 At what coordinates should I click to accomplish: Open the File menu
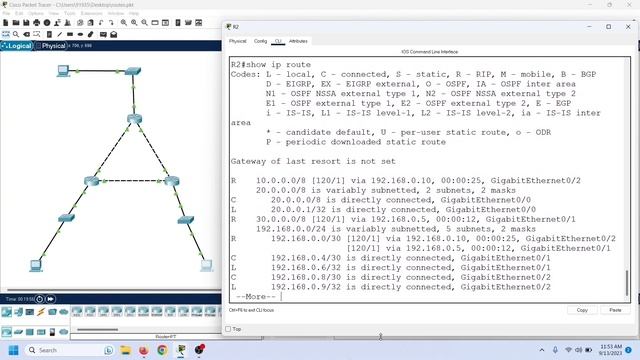(x=7, y=13)
